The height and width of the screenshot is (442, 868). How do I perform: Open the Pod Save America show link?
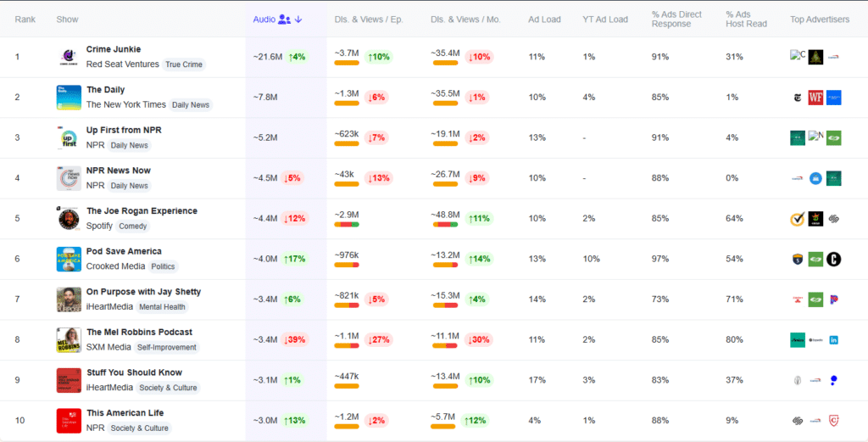coord(124,251)
